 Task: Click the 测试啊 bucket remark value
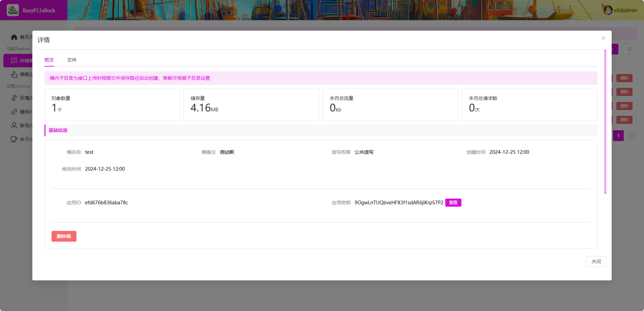click(227, 152)
